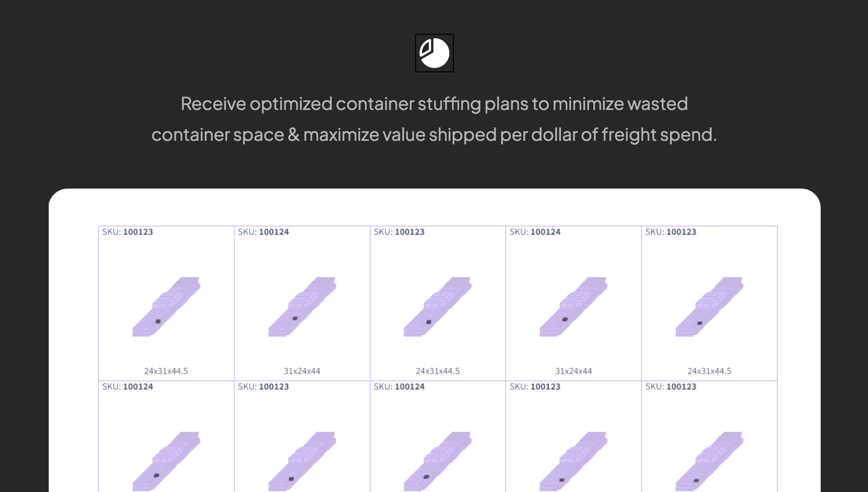Image resolution: width=868 pixels, height=492 pixels.
Task: Select the container graphic in the second top-row cell
Action: pos(302,306)
